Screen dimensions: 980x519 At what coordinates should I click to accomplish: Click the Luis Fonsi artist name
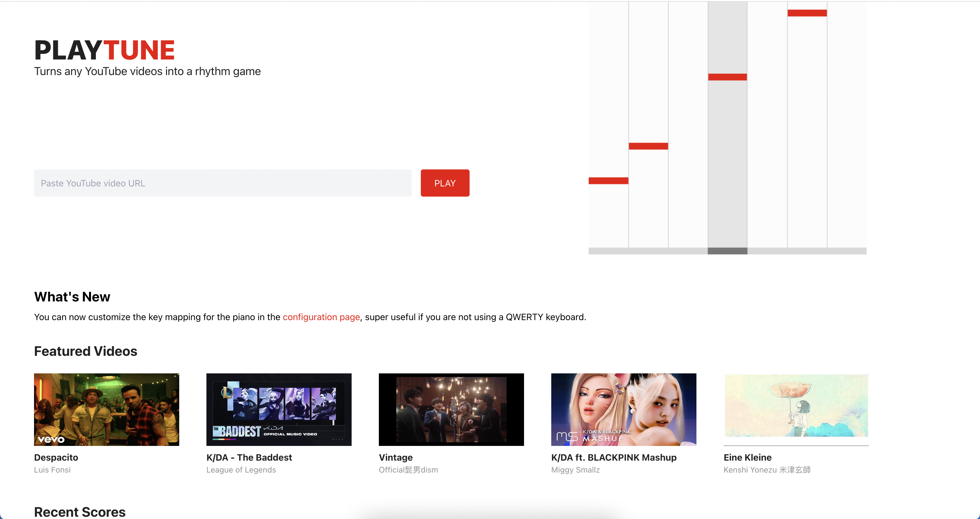52,470
